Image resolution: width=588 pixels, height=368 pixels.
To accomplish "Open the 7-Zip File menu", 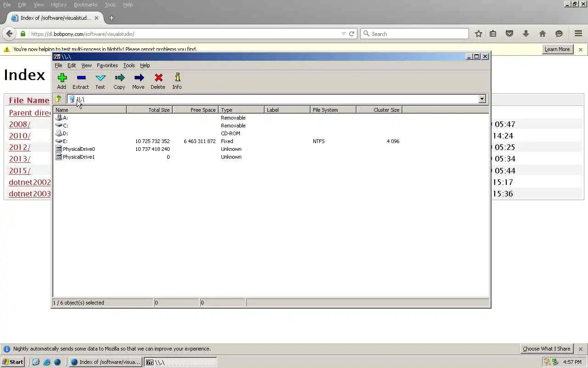I will 58,65.
